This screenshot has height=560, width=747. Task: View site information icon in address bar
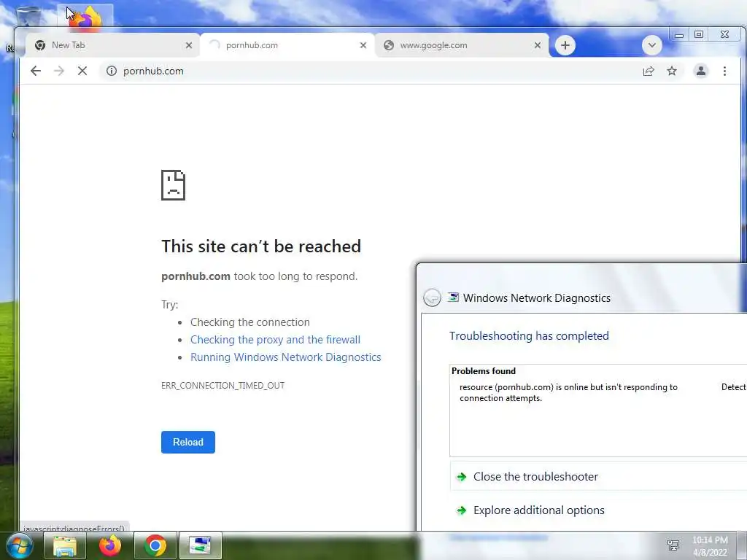click(112, 71)
